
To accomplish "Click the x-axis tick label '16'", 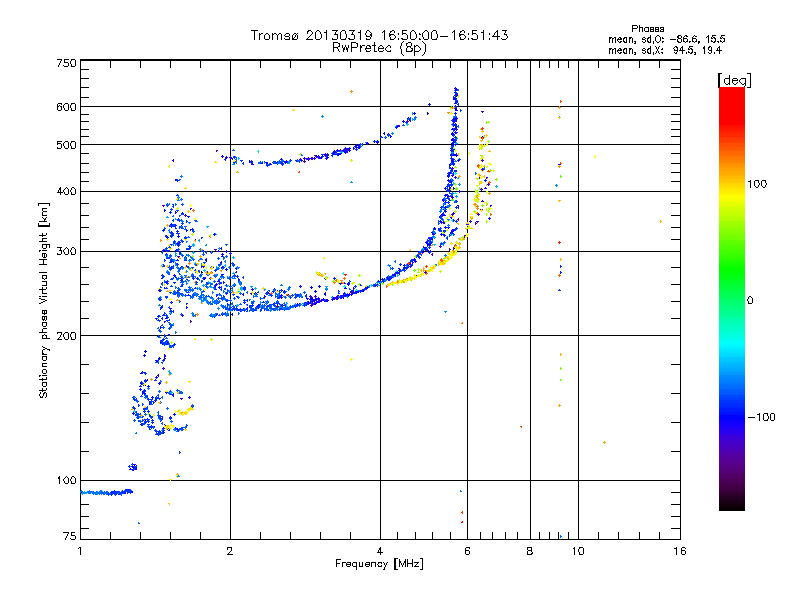I will pos(680,551).
